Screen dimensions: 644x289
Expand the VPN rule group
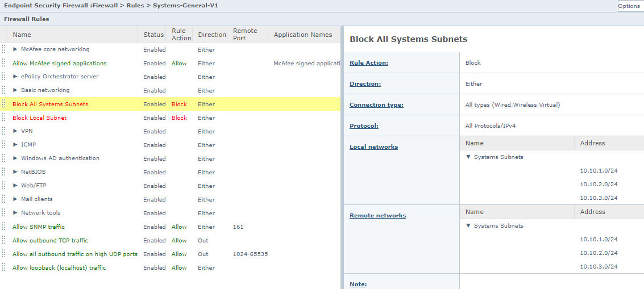click(x=15, y=131)
